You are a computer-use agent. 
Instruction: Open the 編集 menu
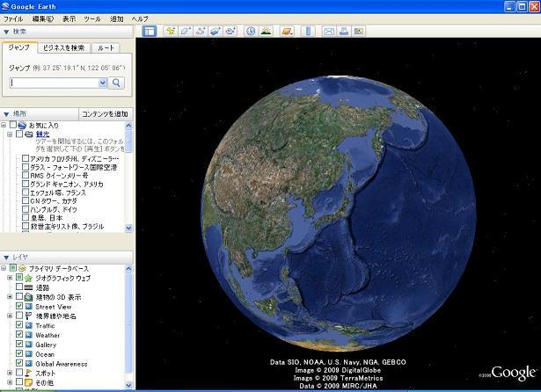43,19
